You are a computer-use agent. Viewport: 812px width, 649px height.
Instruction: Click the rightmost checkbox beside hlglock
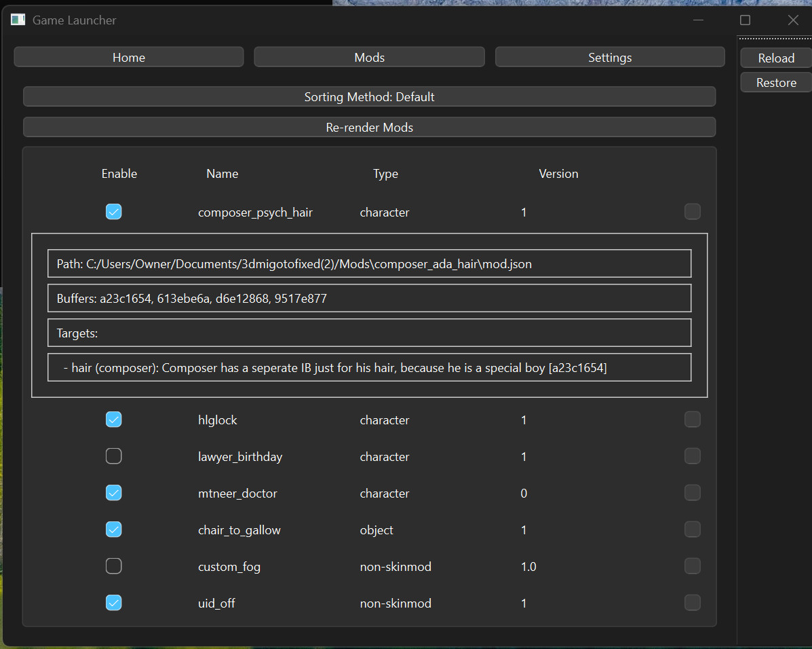click(693, 419)
